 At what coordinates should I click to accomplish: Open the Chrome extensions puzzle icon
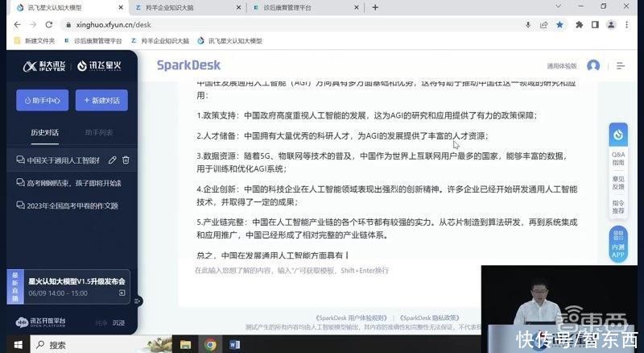579,25
